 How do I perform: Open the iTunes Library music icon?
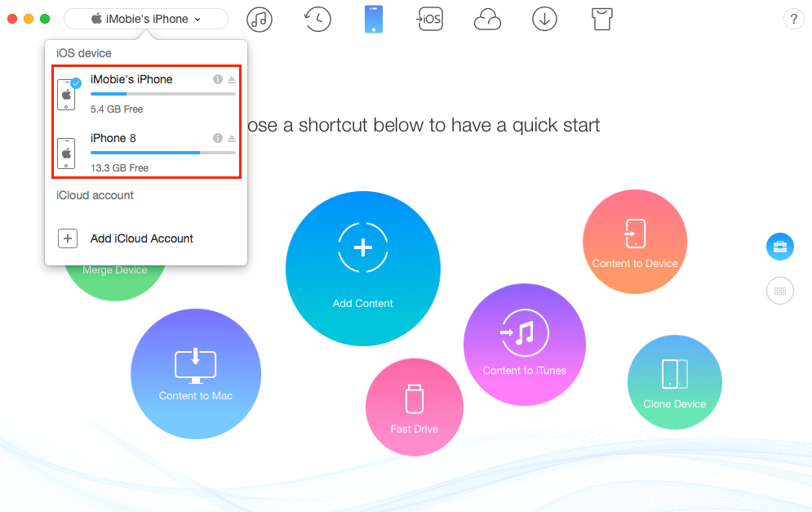tap(260, 20)
